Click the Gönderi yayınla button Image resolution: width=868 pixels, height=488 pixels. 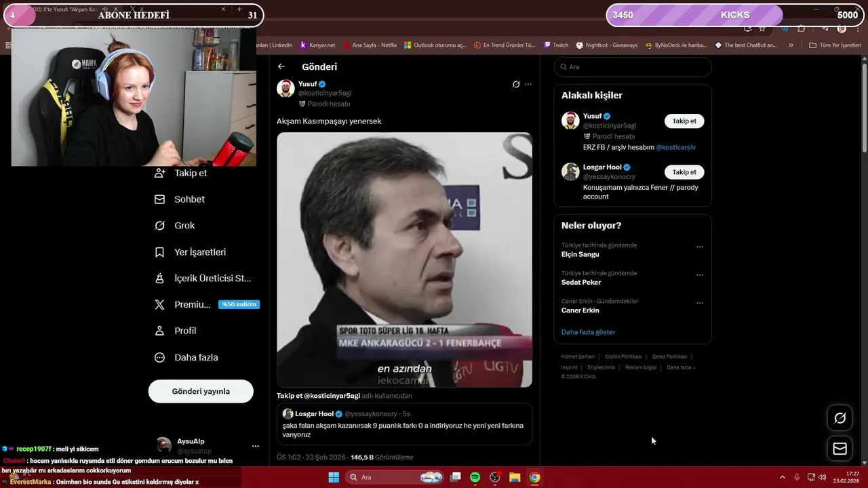(201, 391)
